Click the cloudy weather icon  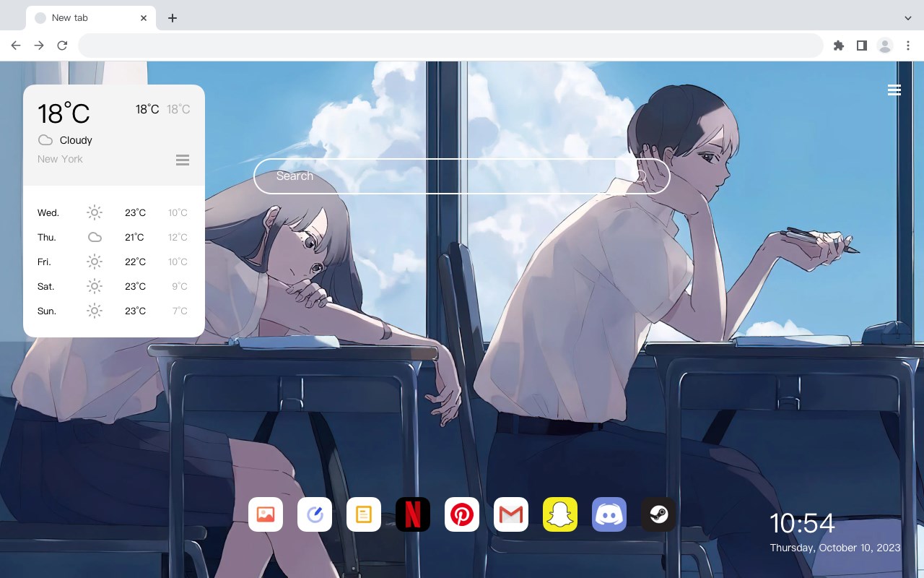tap(45, 140)
